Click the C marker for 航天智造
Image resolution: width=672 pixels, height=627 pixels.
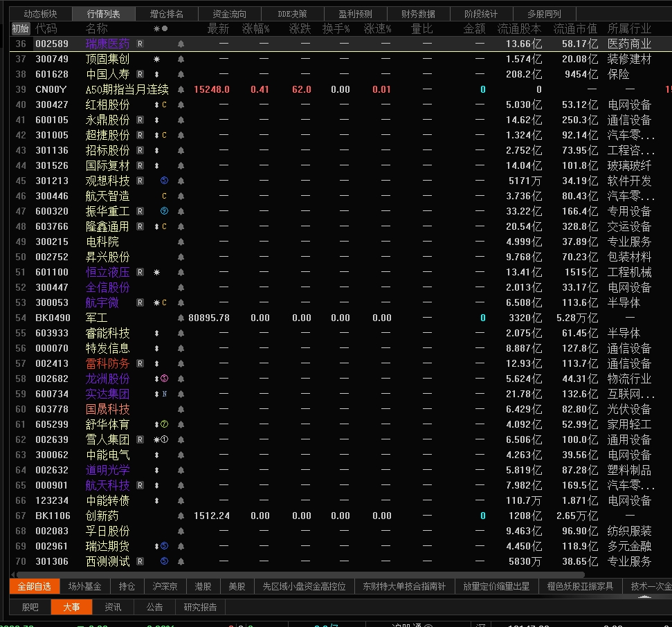point(164,197)
